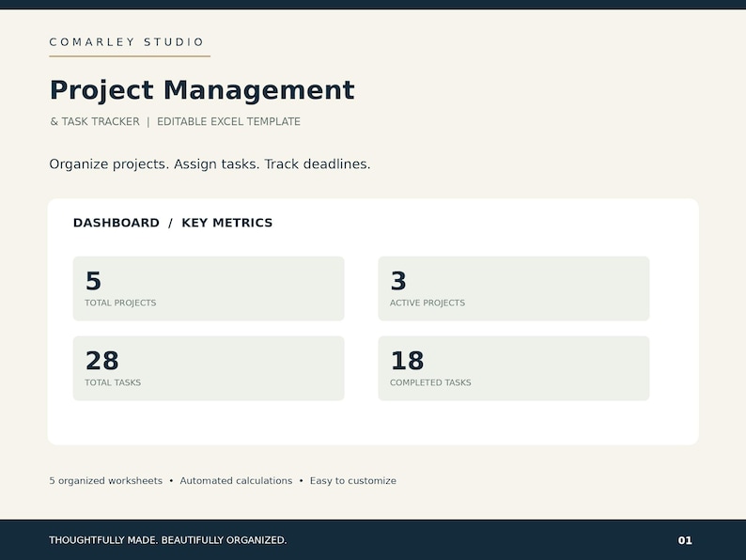Select the Project Management title
746x560 pixels.
(x=202, y=90)
